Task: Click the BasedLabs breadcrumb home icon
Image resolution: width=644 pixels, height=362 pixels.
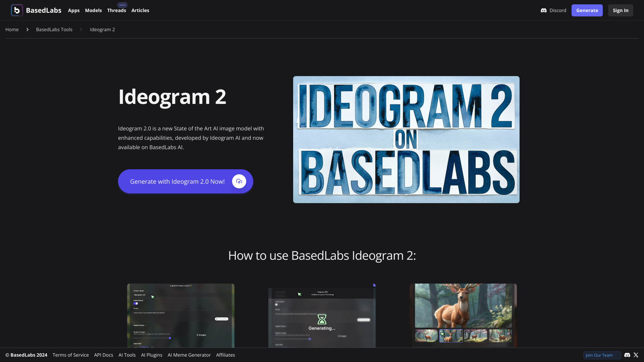Action: 12,29
